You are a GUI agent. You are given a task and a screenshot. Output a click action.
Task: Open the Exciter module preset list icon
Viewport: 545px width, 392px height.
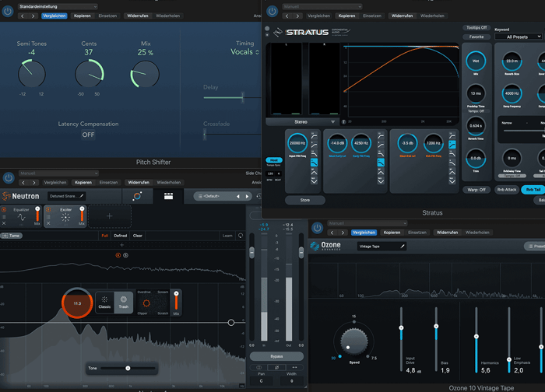point(48,217)
